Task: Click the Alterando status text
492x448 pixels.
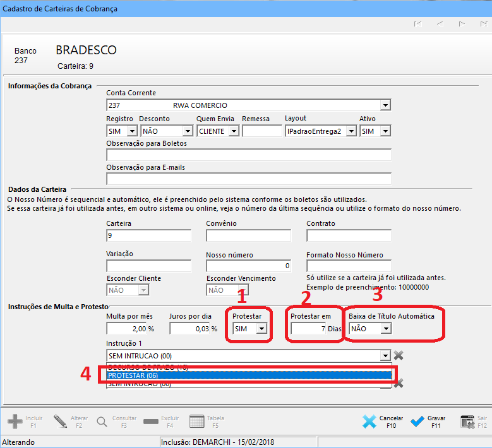Action: click(x=18, y=442)
